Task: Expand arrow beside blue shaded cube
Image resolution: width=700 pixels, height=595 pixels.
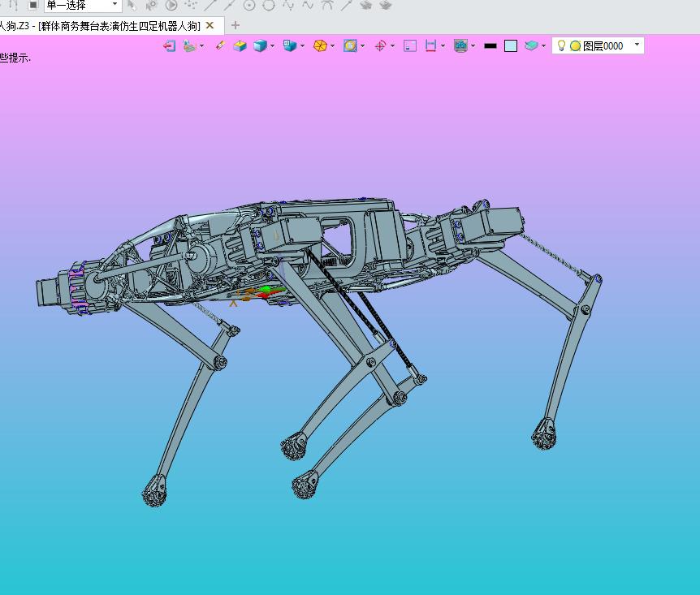Action: pyautogui.click(x=272, y=46)
